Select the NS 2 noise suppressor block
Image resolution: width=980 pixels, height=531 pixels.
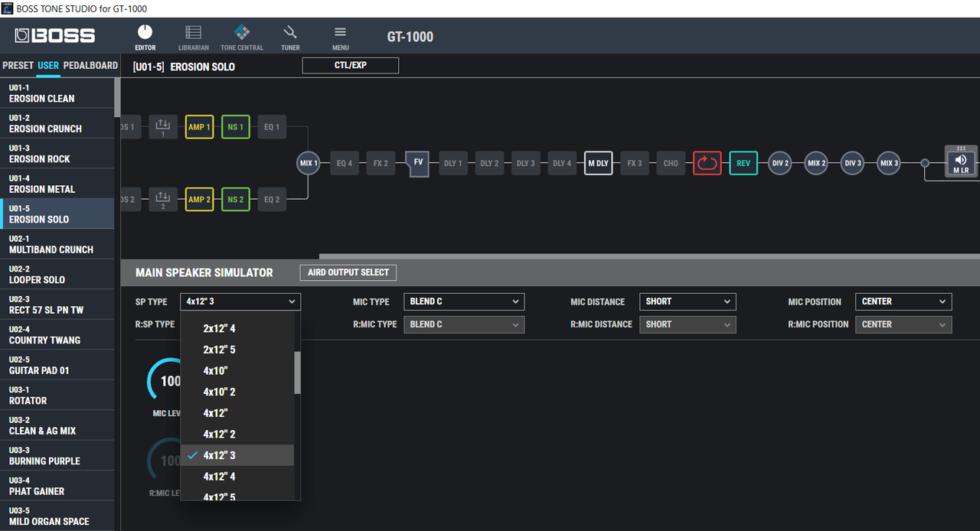tap(235, 200)
